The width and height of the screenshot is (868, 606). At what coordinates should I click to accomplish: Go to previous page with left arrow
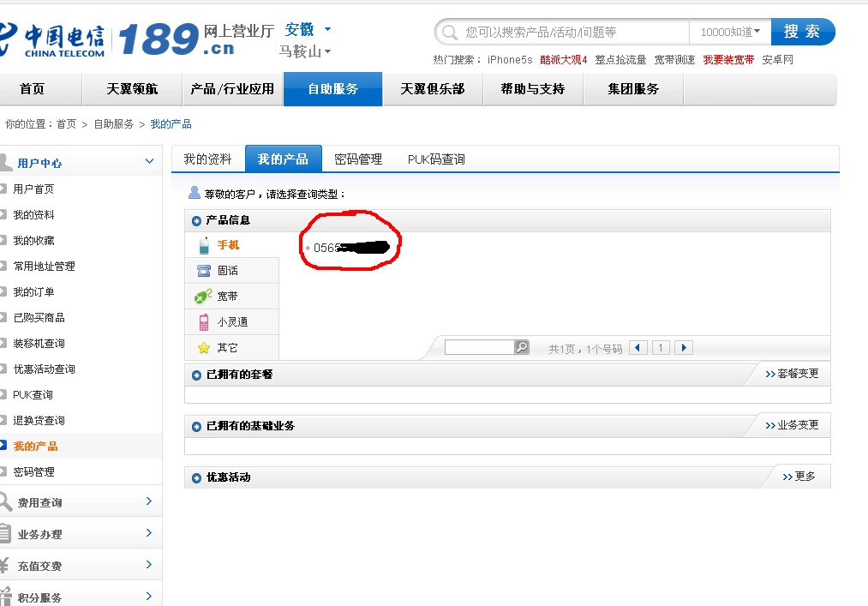pos(638,348)
